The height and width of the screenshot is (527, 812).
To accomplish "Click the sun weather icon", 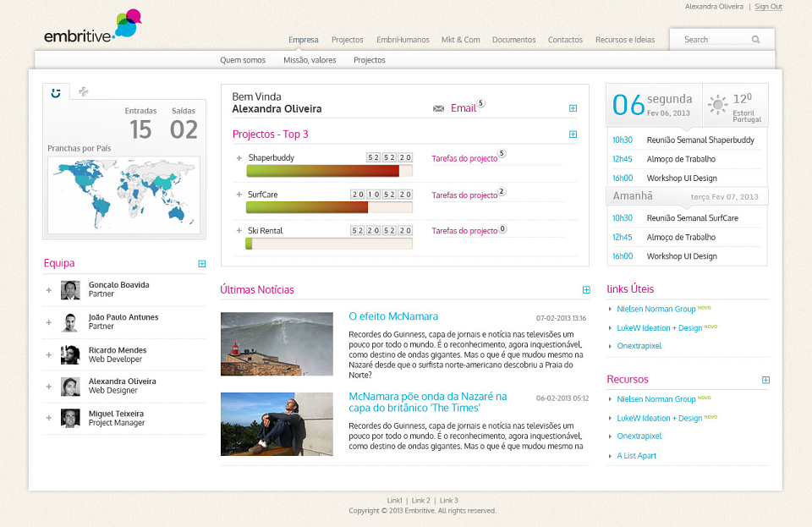I will click(x=717, y=105).
